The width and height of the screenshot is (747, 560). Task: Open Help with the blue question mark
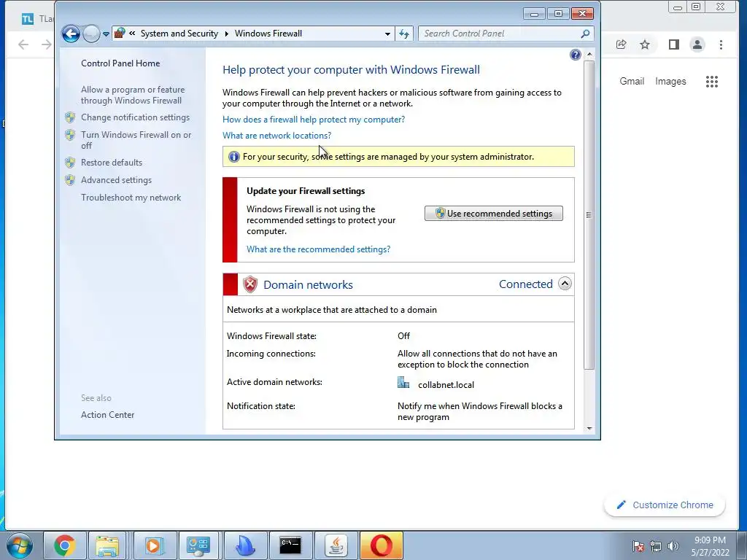click(x=575, y=55)
